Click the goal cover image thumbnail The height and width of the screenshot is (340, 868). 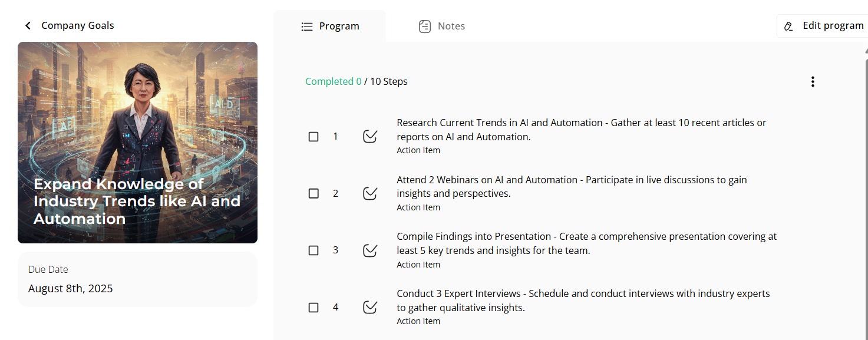pos(137,143)
